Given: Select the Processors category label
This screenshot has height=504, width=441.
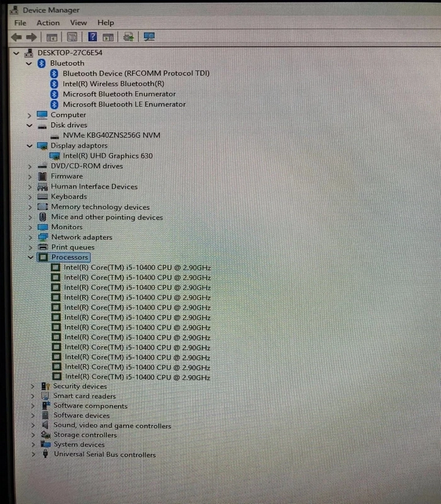Looking at the screenshot, I should pos(70,257).
